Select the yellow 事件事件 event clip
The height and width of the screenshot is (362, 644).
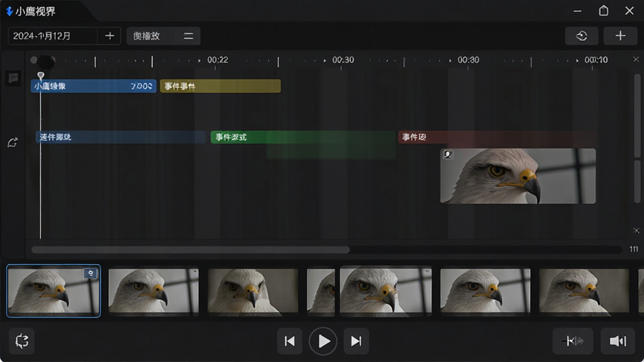(x=221, y=86)
